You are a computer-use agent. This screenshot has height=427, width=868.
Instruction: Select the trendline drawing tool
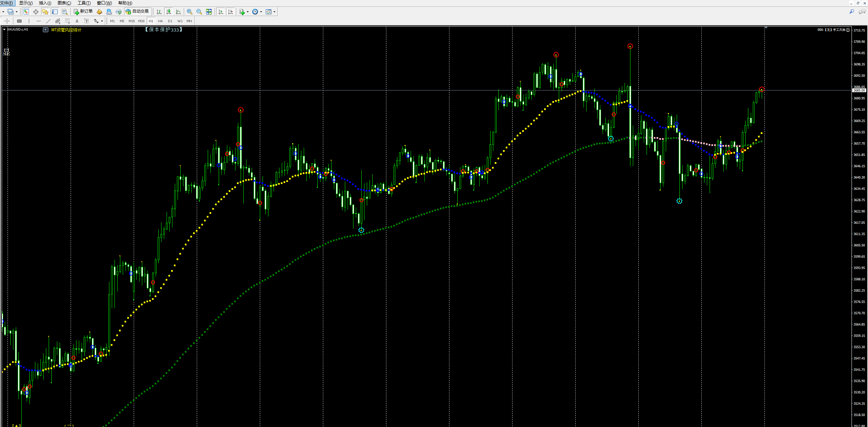pyautogui.click(x=48, y=21)
